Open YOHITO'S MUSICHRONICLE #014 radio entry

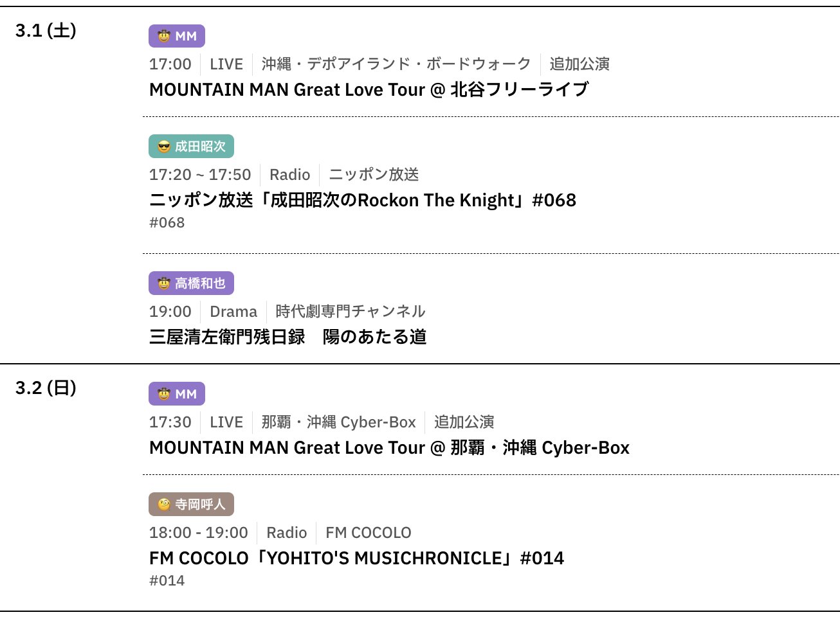pos(356,558)
